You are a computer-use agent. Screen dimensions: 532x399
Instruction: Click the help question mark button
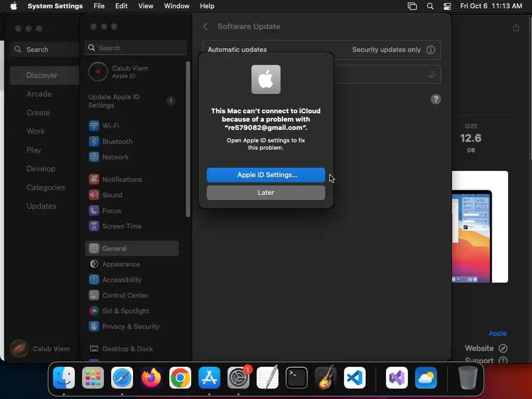(436, 99)
